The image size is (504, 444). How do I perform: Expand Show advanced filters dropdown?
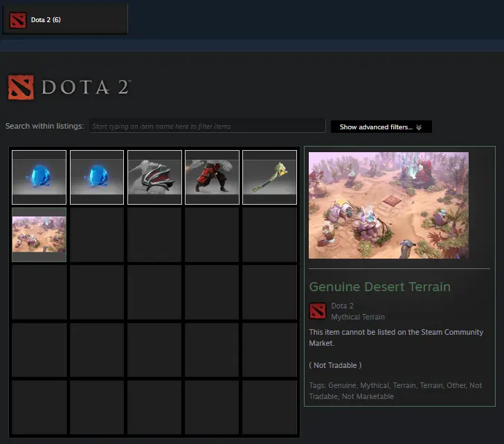pos(381,127)
